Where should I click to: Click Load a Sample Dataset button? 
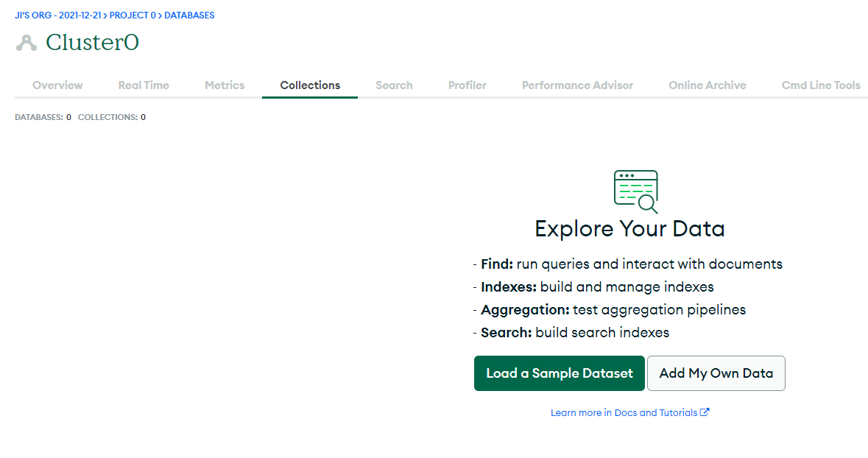coord(559,373)
